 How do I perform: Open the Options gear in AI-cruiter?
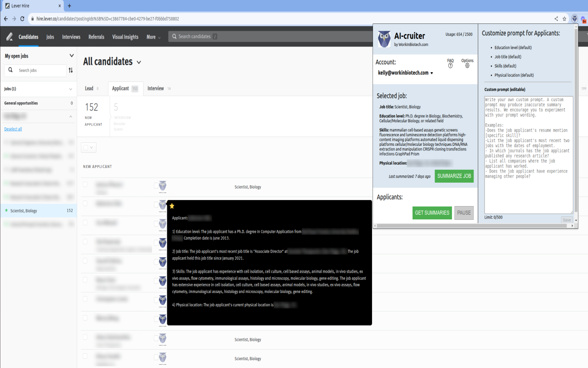click(x=467, y=66)
